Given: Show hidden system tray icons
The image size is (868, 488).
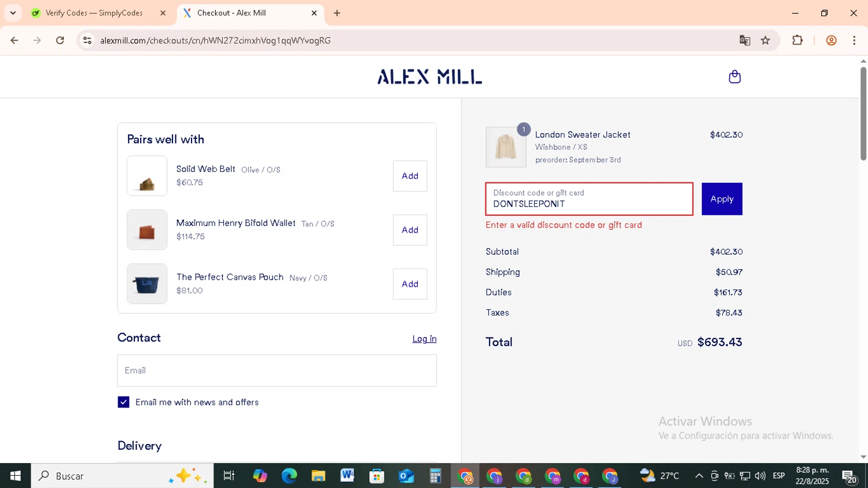Looking at the screenshot, I should pyautogui.click(x=699, y=476).
